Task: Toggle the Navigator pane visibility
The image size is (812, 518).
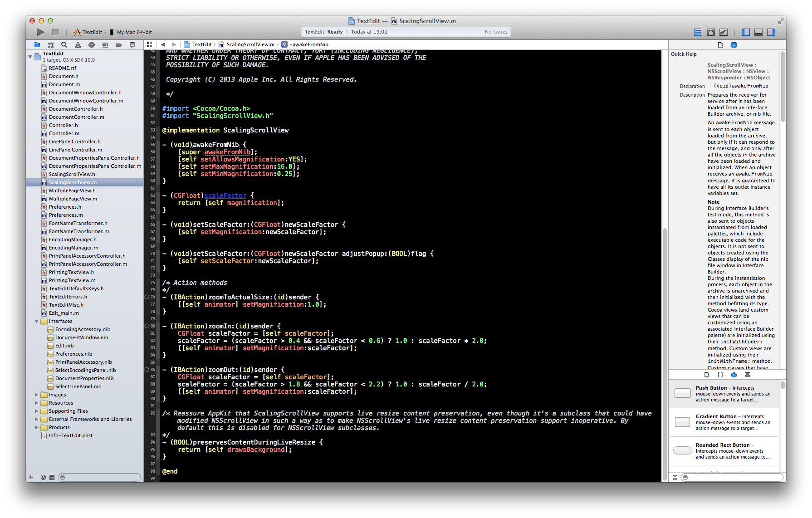Action: 746,32
